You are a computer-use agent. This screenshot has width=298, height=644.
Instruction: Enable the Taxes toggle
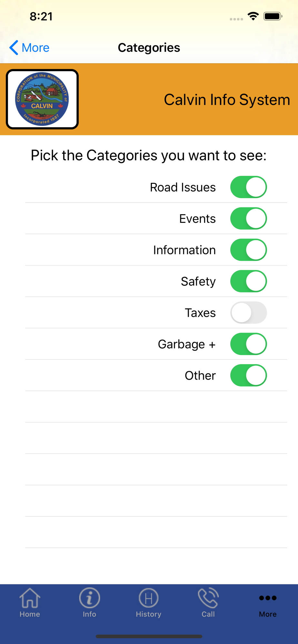click(x=248, y=313)
